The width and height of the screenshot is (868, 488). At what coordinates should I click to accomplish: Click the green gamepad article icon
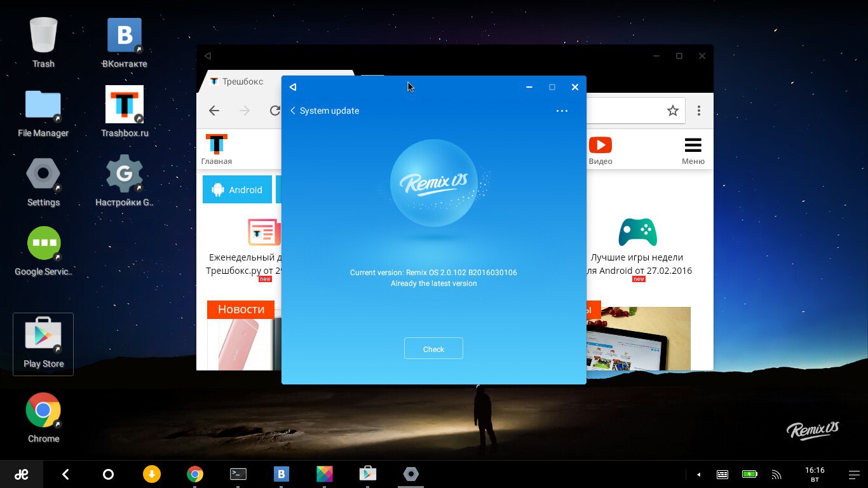click(x=638, y=232)
